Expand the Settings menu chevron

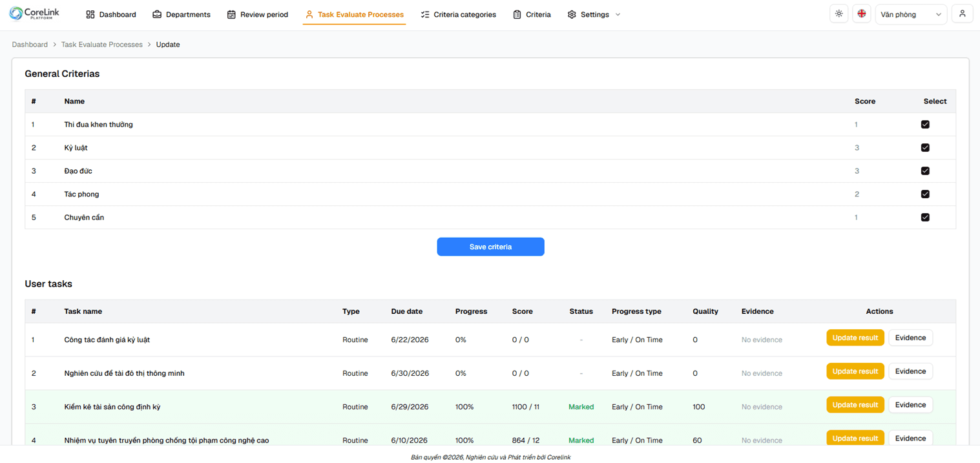[618, 14]
